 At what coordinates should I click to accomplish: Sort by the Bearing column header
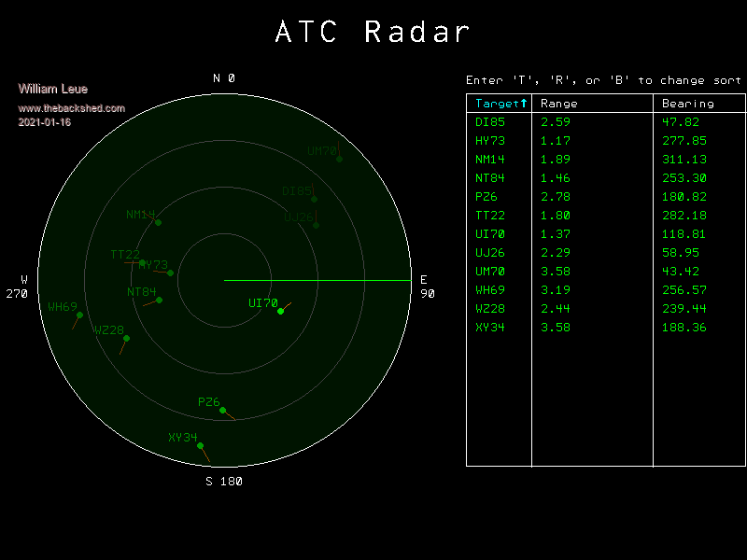click(x=687, y=104)
